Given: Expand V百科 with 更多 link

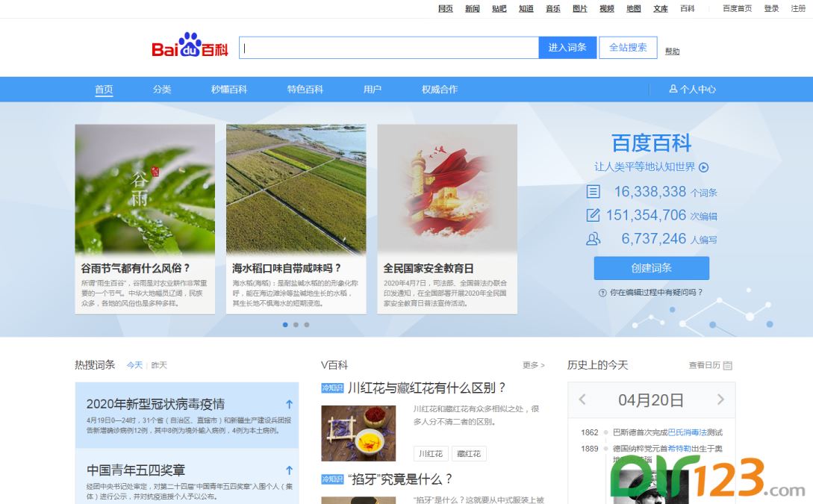Looking at the screenshot, I should 534,365.
